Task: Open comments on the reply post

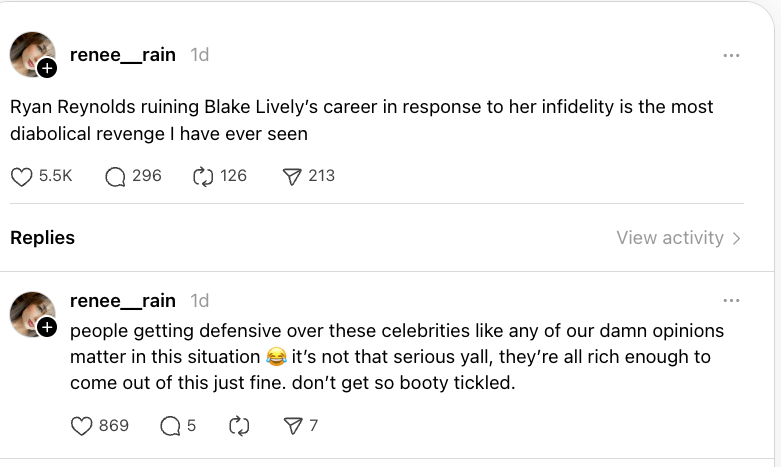Action: coord(171,426)
